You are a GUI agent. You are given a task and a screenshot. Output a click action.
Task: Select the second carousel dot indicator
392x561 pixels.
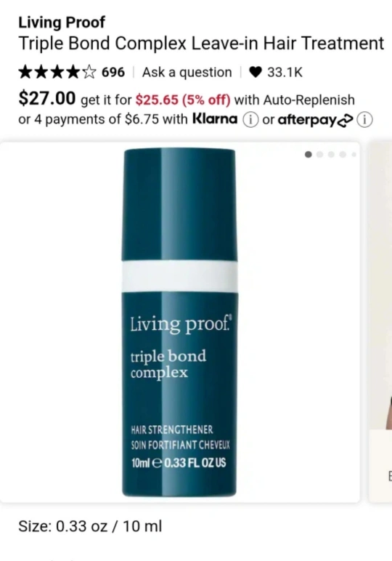320,155
